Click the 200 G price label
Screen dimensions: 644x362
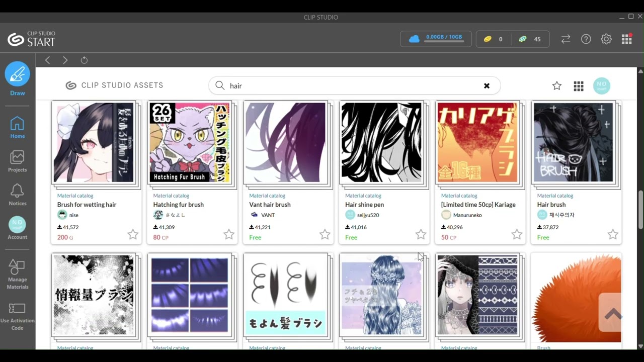[65, 237]
